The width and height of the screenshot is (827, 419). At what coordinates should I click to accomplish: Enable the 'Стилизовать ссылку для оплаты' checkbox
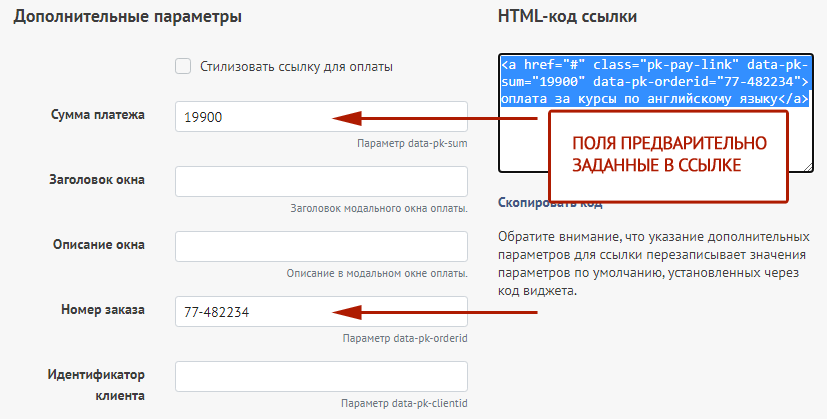183,67
